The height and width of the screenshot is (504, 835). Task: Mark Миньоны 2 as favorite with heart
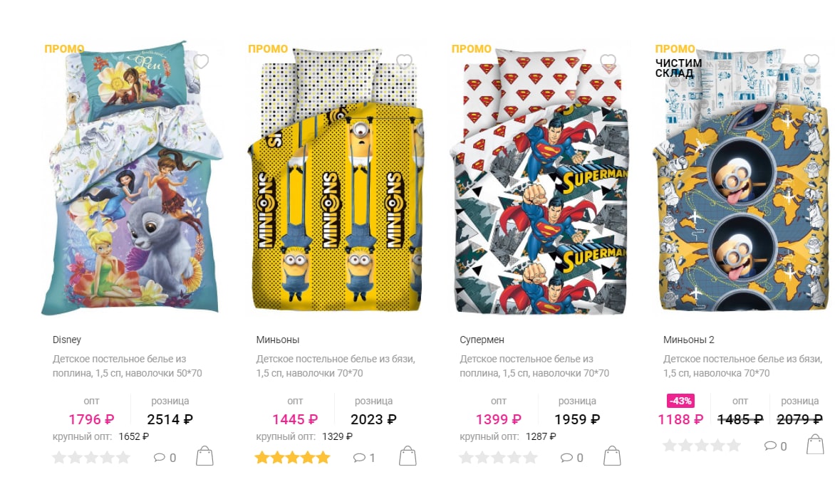(811, 62)
